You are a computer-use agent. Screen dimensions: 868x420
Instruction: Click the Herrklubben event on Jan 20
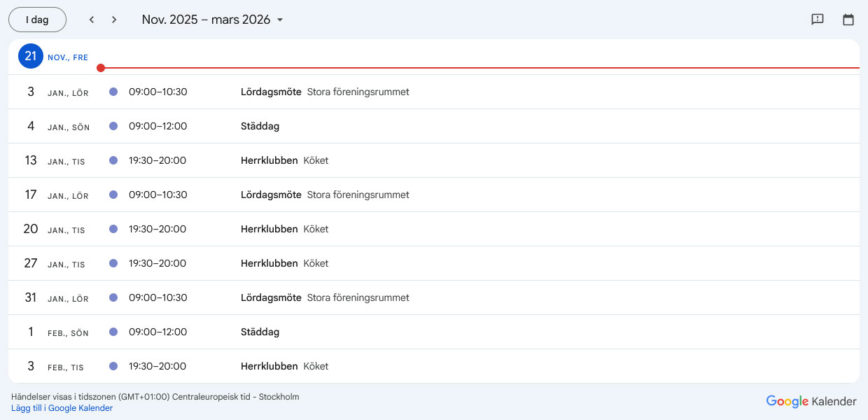point(269,229)
